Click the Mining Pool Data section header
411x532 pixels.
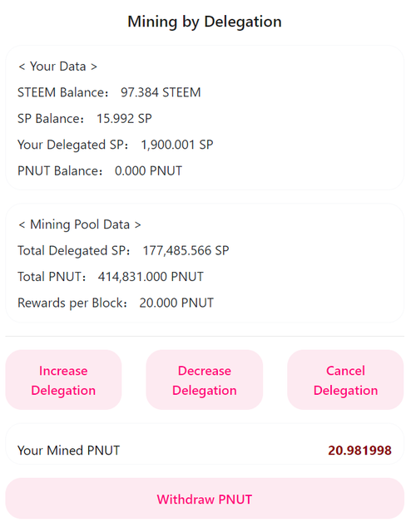pyautogui.click(x=80, y=224)
